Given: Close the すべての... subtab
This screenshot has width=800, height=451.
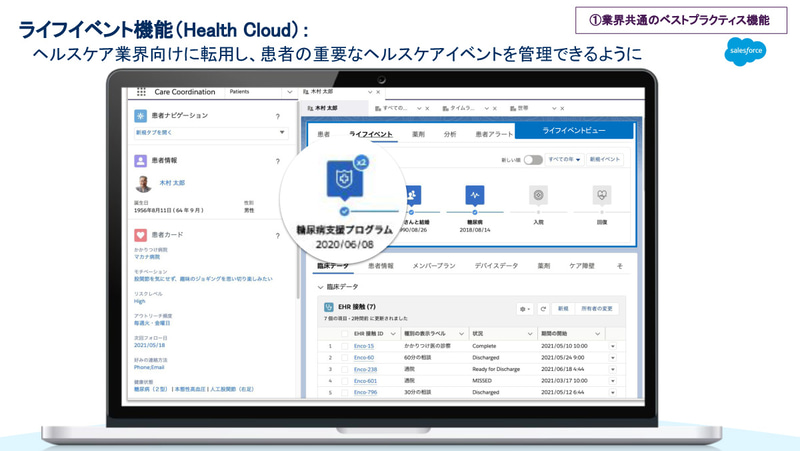Looking at the screenshot, I should [x=427, y=109].
